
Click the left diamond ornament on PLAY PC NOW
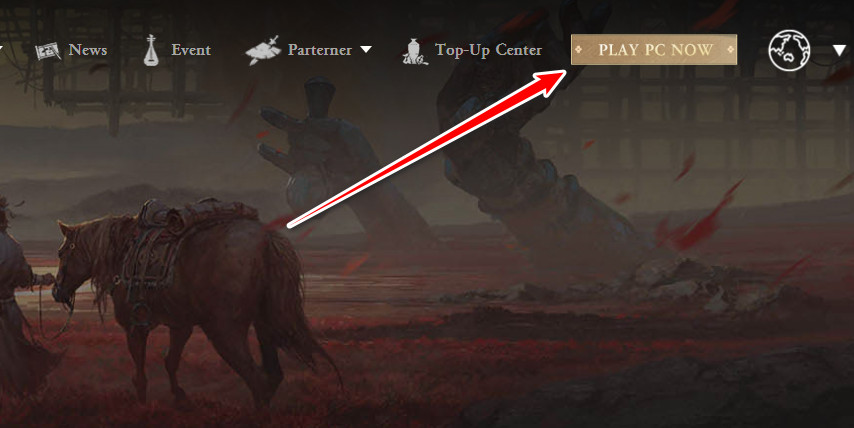[579, 50]
